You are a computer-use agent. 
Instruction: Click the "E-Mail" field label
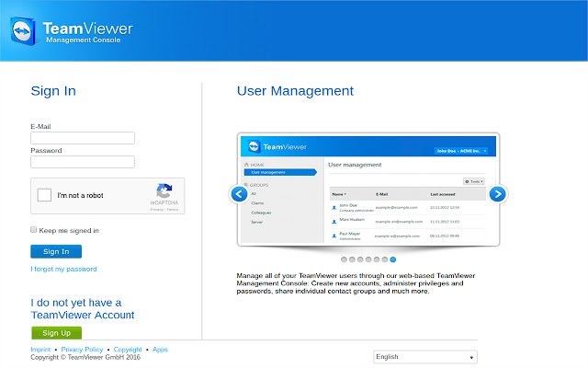[x=40, y=127]
